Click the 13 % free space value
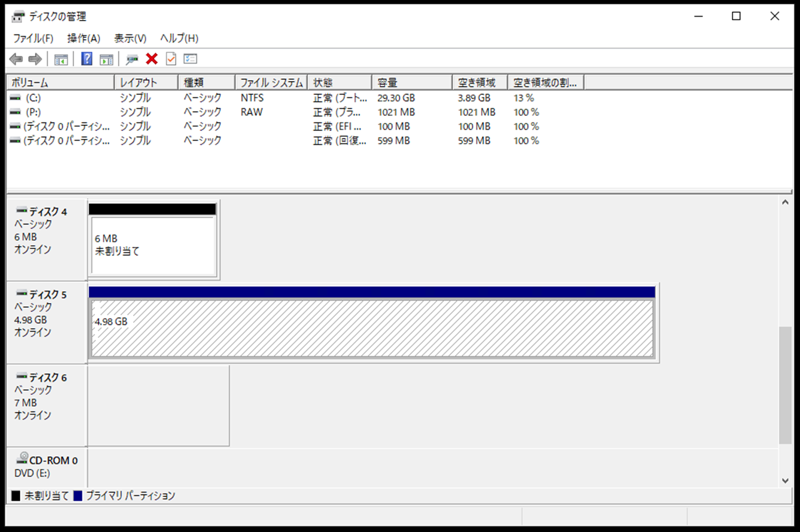 pyautogui.click(x=524, y=98)
